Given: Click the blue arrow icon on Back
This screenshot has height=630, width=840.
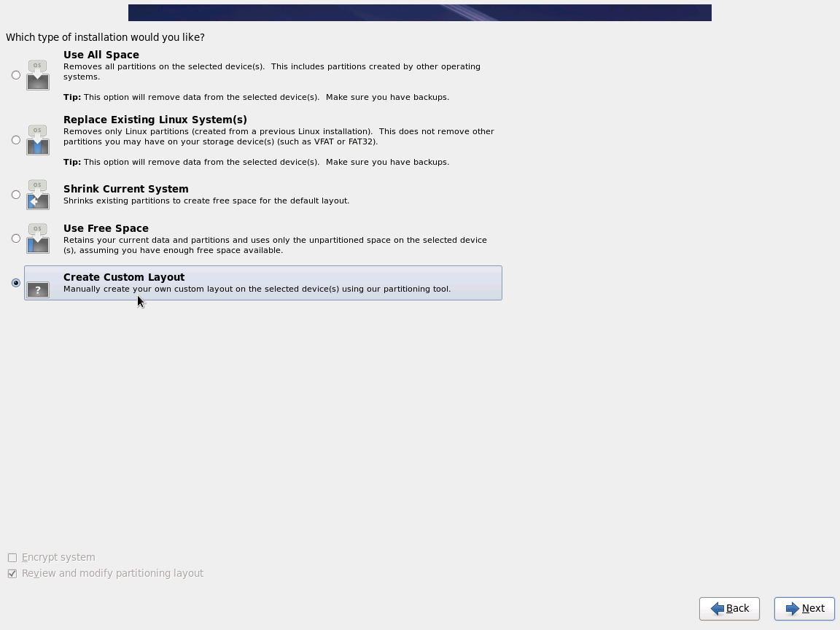Looking at the screenshot, I should click(x=717, y=609).
